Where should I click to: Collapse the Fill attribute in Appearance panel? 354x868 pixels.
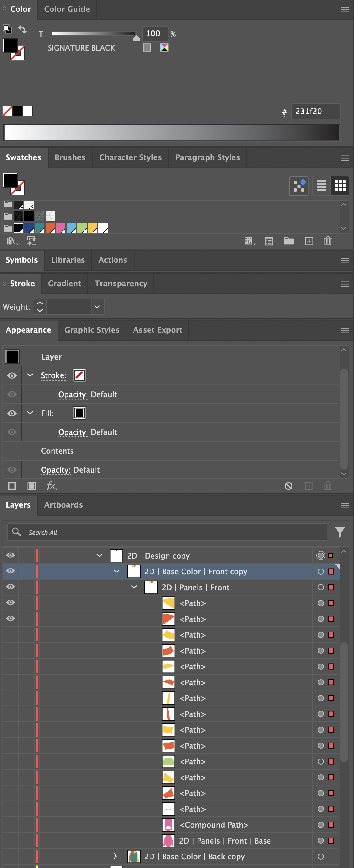(30, 413)
